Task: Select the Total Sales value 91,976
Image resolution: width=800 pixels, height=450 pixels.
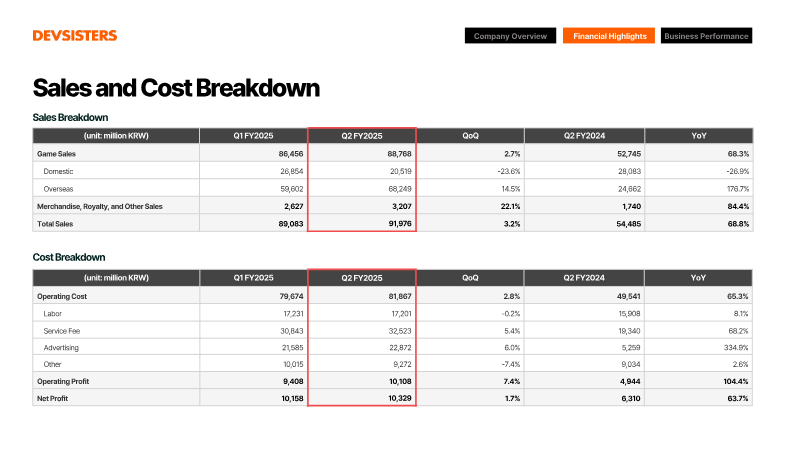Action: 400,223
